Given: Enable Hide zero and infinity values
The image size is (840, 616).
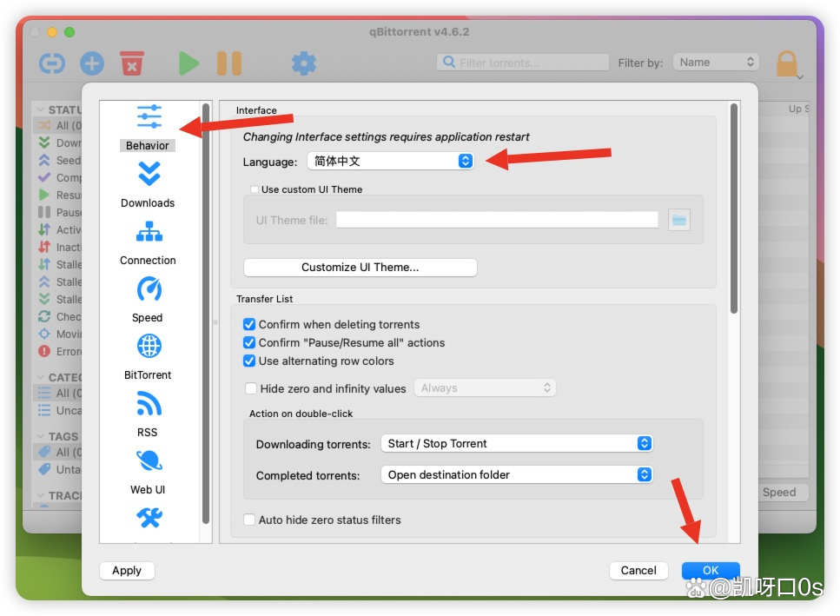Looking at the screenshot, I should (251, 388).
